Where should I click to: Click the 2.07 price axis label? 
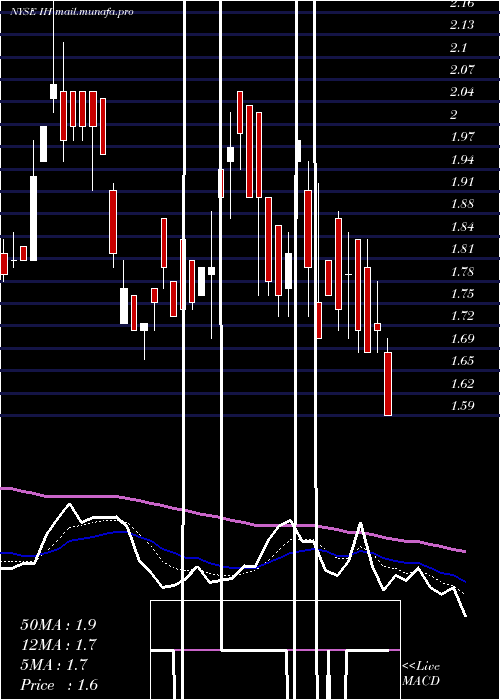pos(462,70)
